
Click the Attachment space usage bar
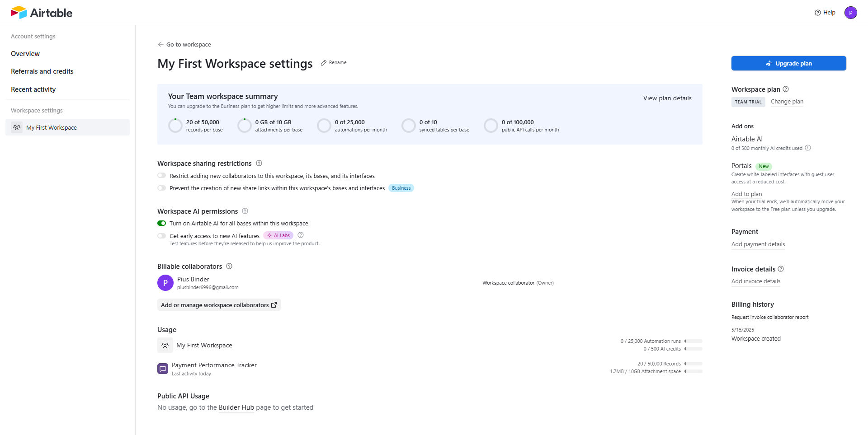pyautogui.click(x=693, y=371)
